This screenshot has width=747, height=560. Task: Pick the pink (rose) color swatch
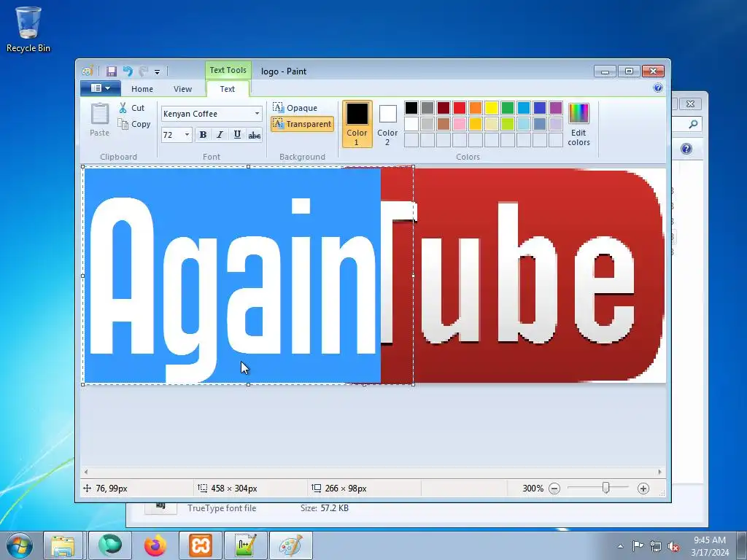460,124
